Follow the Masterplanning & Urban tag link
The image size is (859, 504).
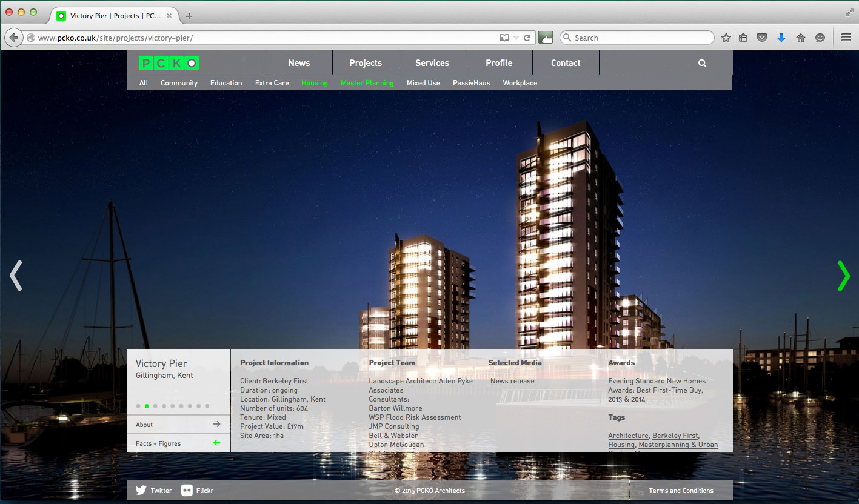click(678, 445)
